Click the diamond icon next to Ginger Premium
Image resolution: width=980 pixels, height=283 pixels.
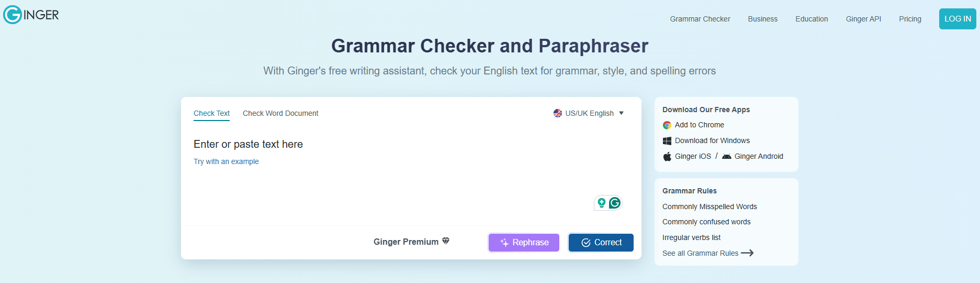click(x=446, y=241)
